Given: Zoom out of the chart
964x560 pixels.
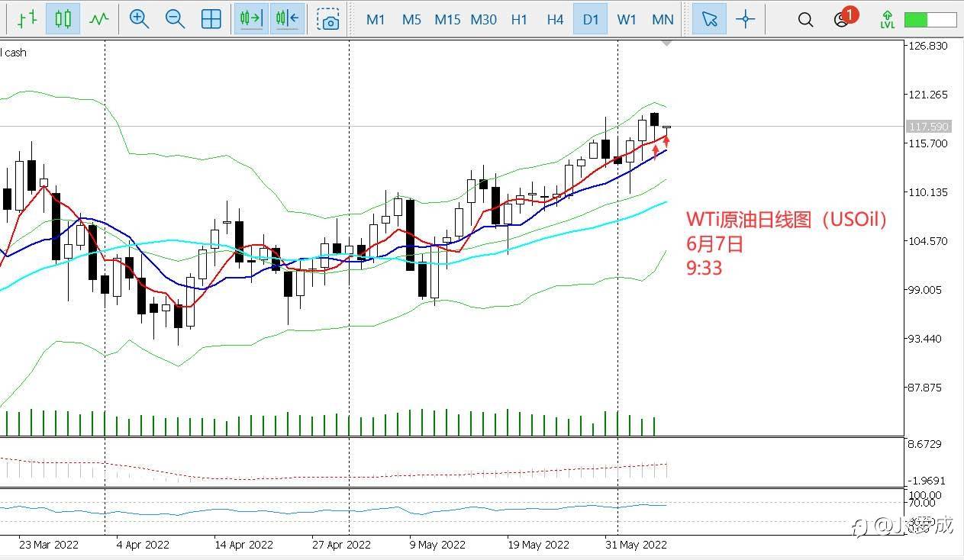Looking at the screenshot, I should [x=175, y=19].
